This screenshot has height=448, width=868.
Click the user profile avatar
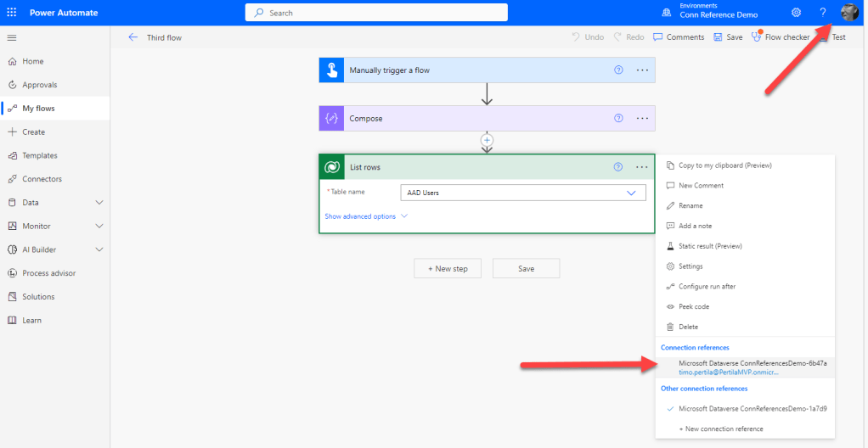click(850, 13)
